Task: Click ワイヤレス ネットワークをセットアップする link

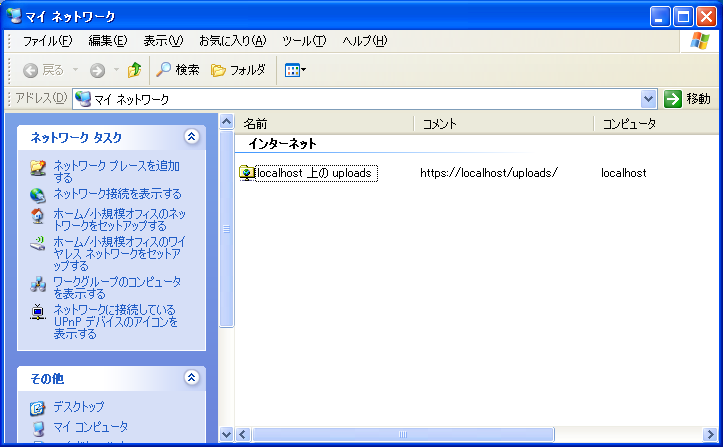Action: [119, 254]
